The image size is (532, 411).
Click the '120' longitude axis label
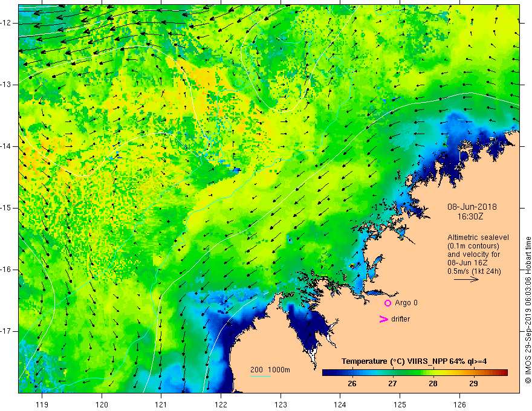point(102,404)
